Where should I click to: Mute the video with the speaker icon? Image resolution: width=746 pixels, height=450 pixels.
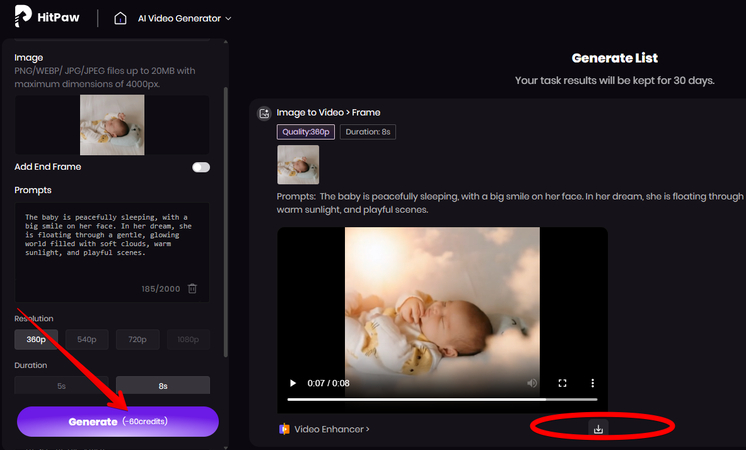[x=532, y=383]
